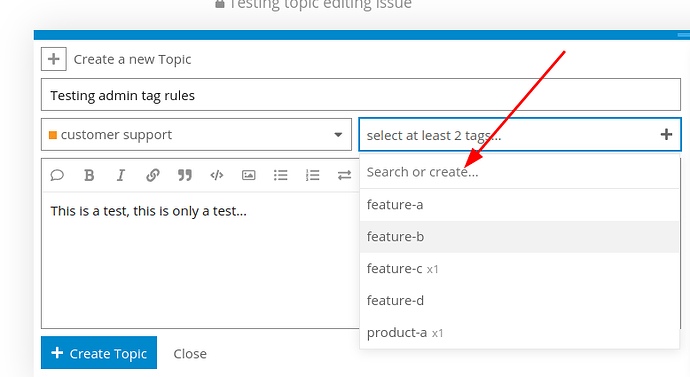Choose the feature-c tag
The image size is (690, 377).
pos(519,269)
